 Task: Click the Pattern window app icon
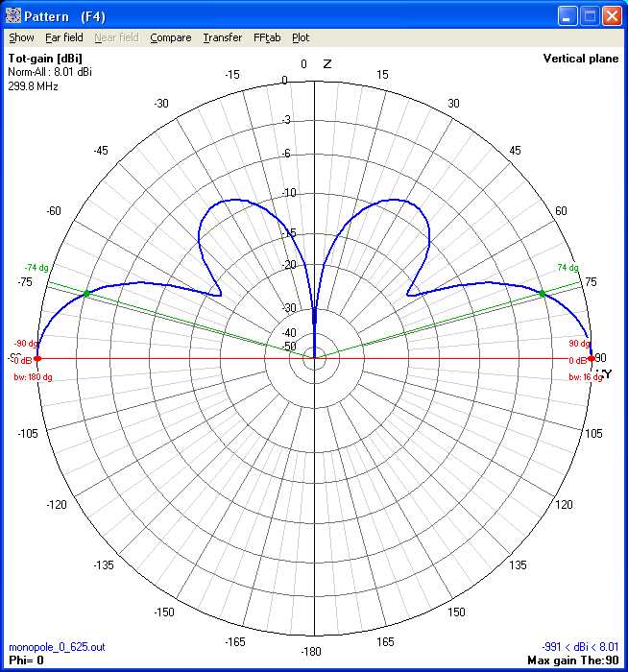(x=12, y=15)
